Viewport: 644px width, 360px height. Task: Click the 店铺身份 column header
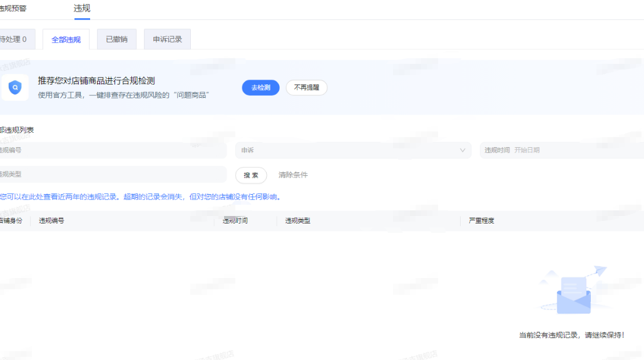pos(11,221)
